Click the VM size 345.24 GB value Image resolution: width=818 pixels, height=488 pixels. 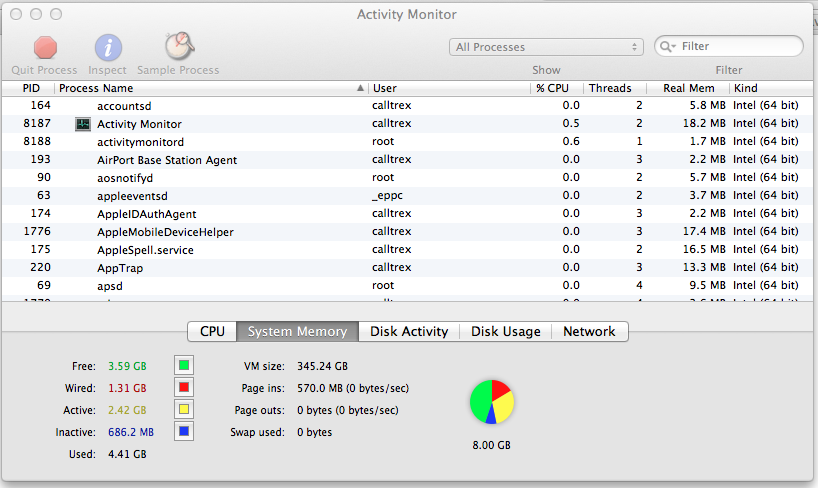pos(322,366)
